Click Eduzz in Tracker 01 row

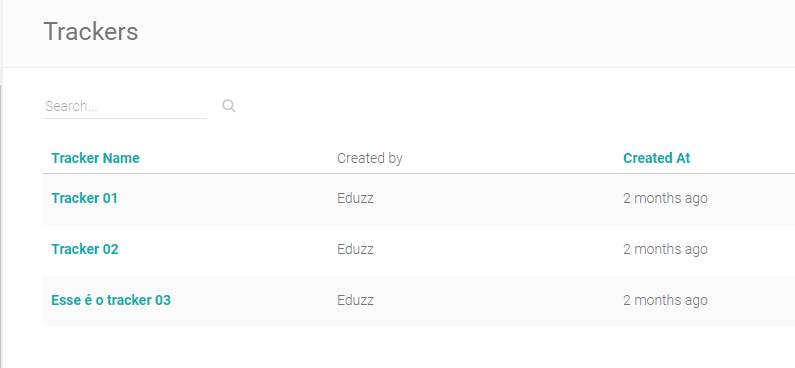(355, 198)
